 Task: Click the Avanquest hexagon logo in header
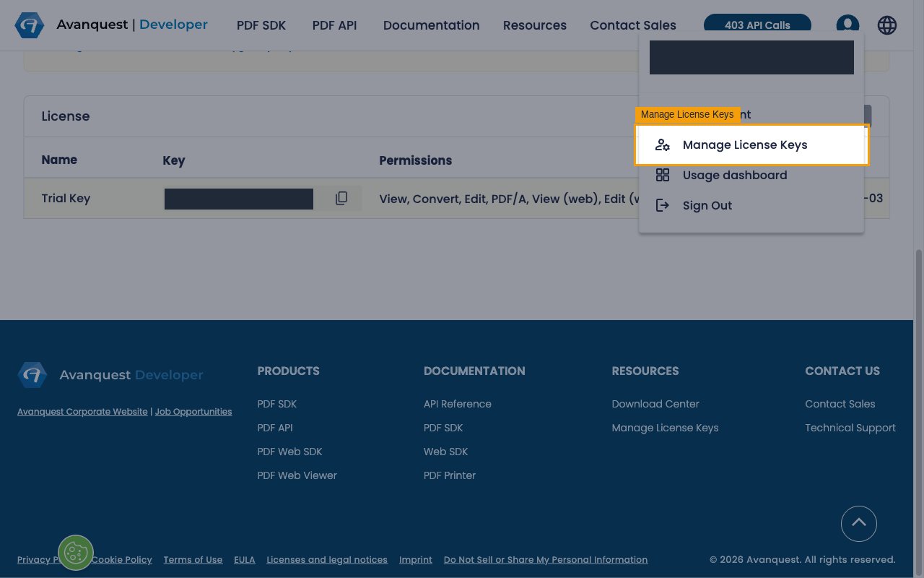tap(29, 25)
